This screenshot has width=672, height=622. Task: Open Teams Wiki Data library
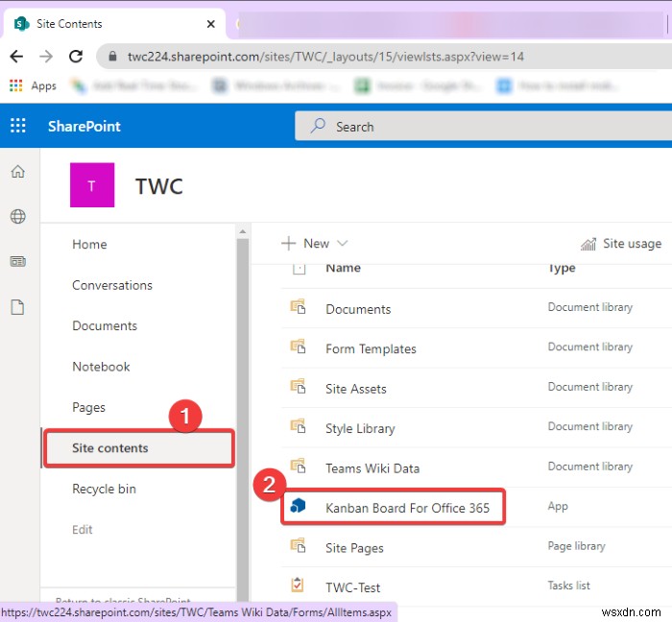[x=372, y=468]
